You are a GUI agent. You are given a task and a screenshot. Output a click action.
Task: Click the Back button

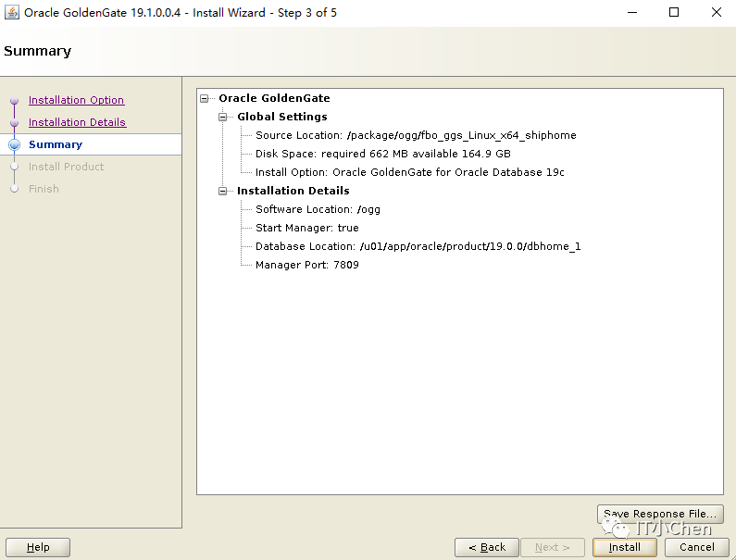tap(487, 547)
